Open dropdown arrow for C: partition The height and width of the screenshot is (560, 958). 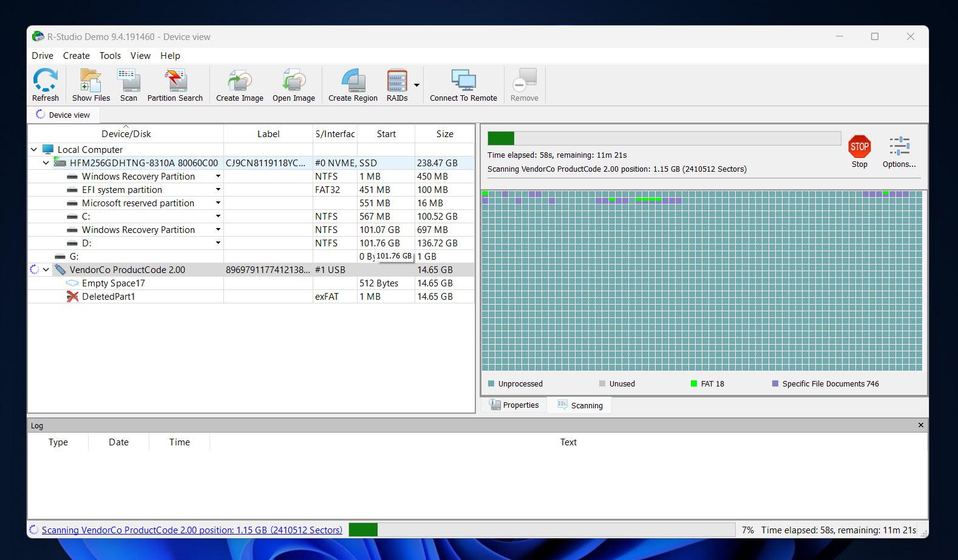[218, 217]
